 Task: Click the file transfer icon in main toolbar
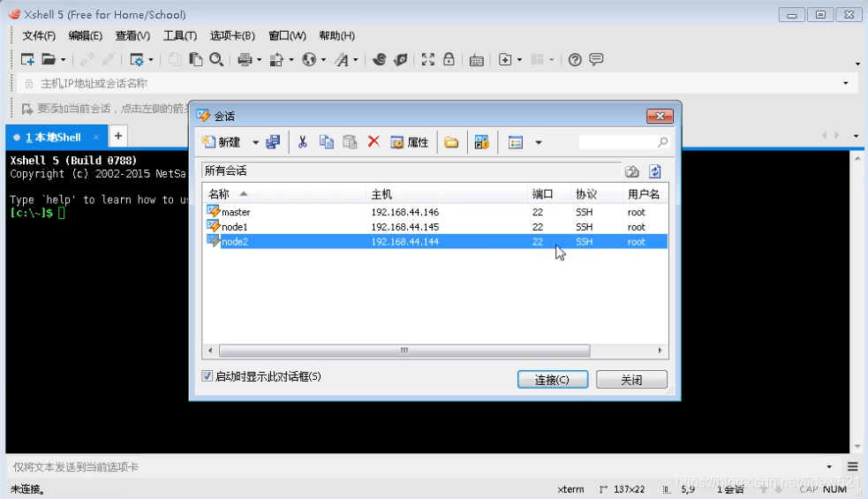[276, 59]
